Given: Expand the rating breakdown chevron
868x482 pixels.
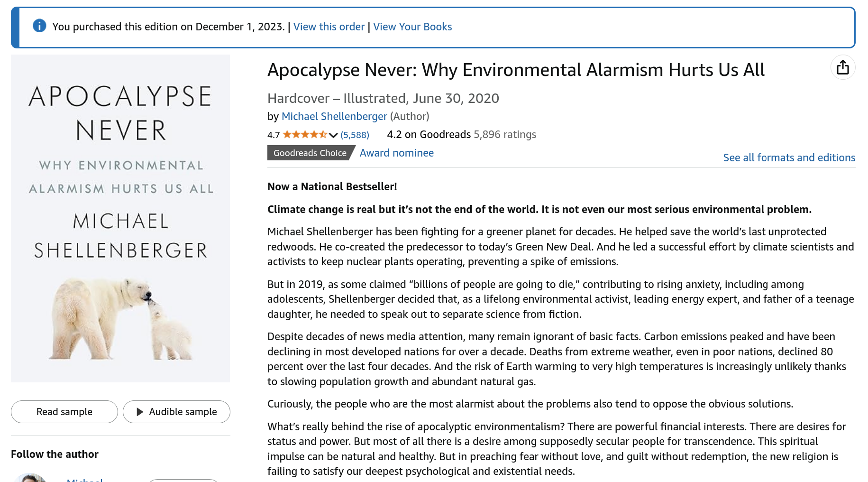Looking at the screenshot, I should coord(333,135).
